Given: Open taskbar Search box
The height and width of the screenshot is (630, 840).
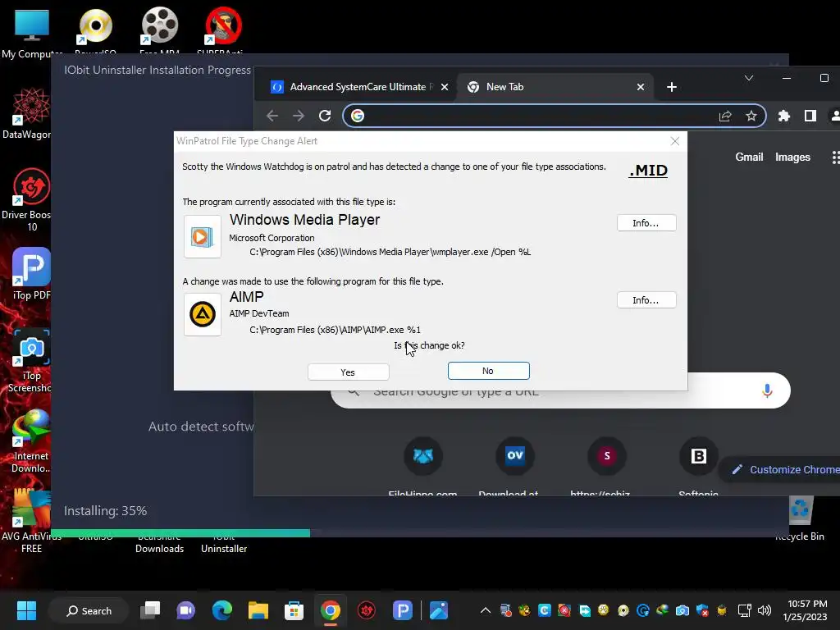Looking at the screenshot, I should click(89, 610).
